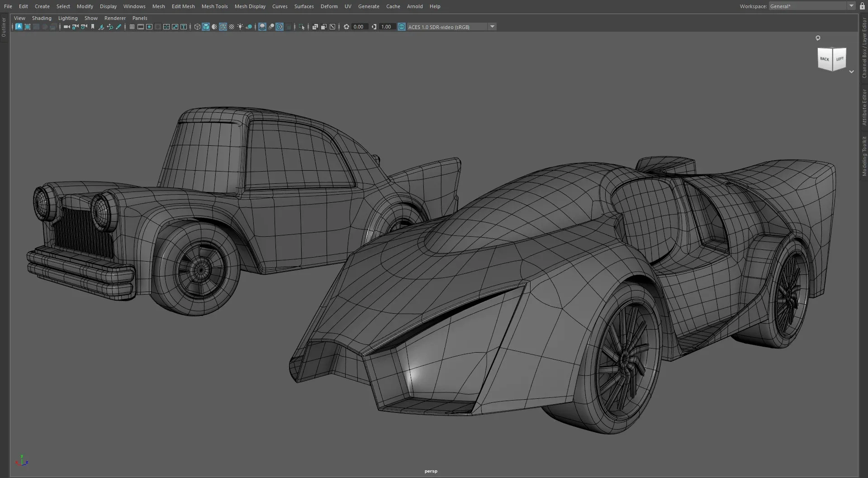
Task: Open the Renderer viewport menu
Action: pos(115,18)
